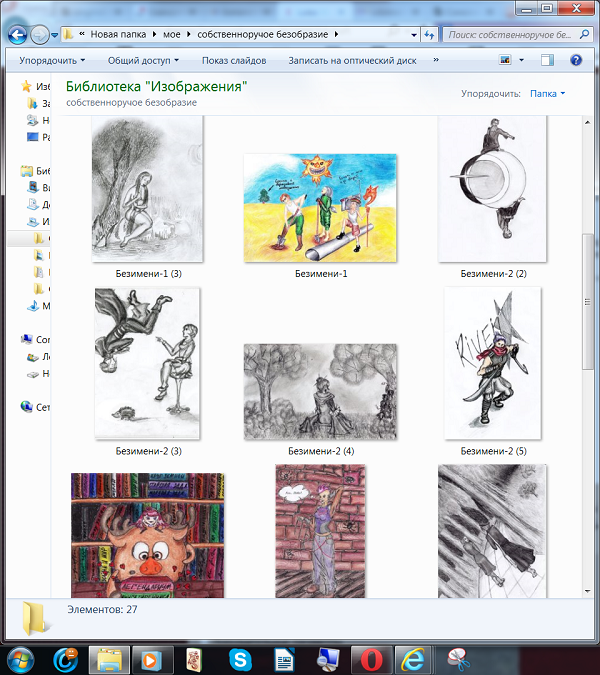Select red brick wall drawing thumbnail
600x675 pixels.
point(320,531)
